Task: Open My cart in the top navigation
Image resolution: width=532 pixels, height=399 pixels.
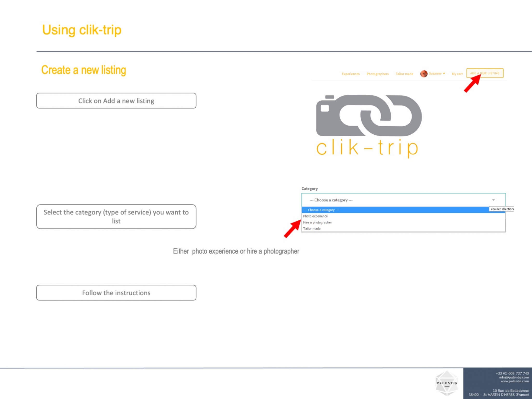Action: click(x=457, y=74)
